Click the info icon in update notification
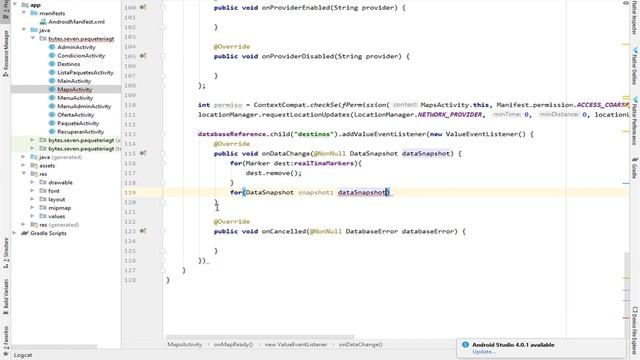 (465, 344)
